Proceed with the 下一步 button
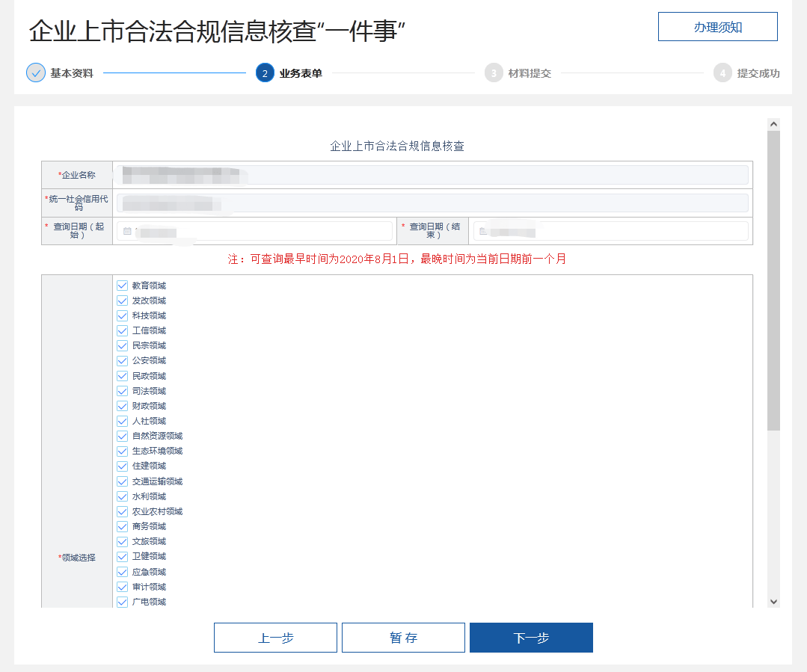The height and width of the screenshot is (672, 807). (x=531, y=638)
